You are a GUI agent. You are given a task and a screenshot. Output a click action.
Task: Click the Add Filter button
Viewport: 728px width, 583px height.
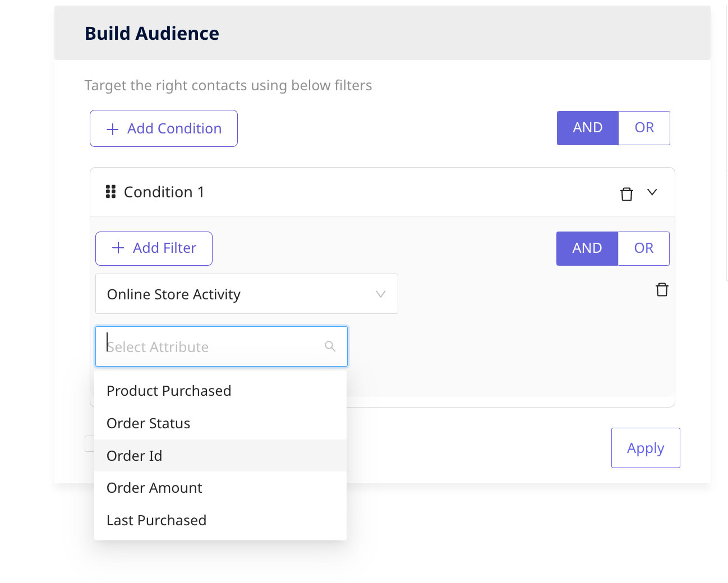(x=154, y=248)
